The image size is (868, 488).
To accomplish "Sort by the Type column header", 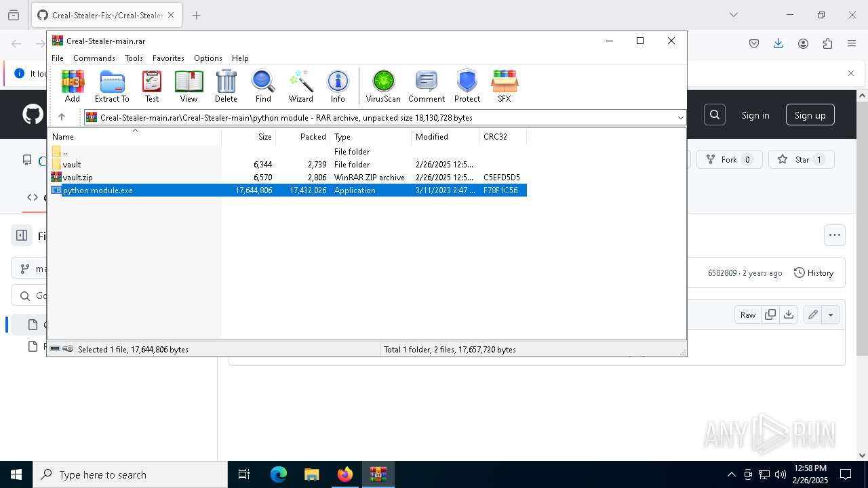I will click(371, 136).
